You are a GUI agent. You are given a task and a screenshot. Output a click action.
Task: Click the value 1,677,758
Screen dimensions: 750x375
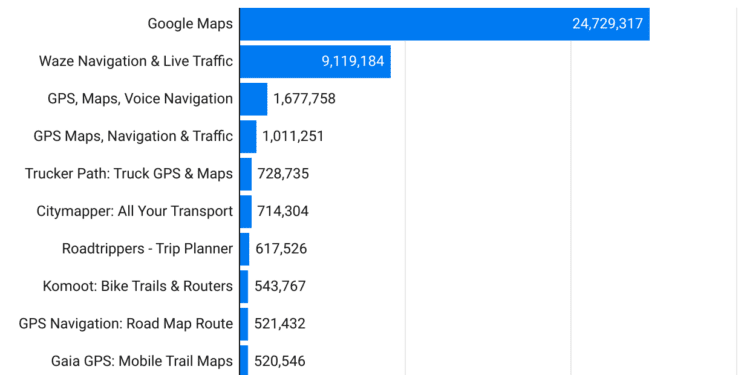coord(304,99)
